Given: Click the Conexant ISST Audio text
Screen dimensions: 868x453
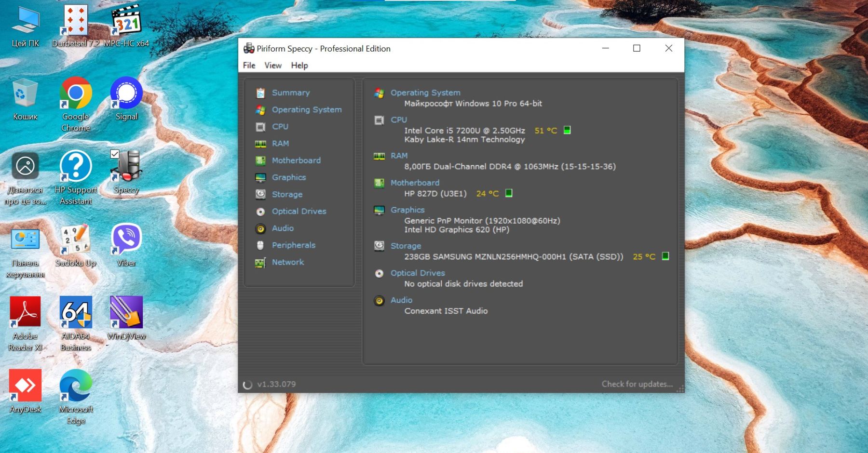Looking at the screenshot, I should click(446, 311).
